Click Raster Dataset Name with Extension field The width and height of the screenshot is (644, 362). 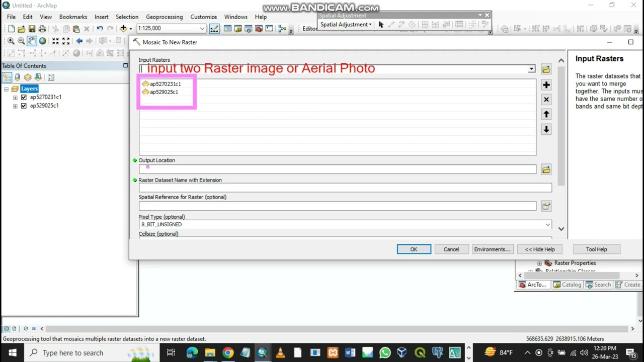pyautogui.click(x=345, y=188)
